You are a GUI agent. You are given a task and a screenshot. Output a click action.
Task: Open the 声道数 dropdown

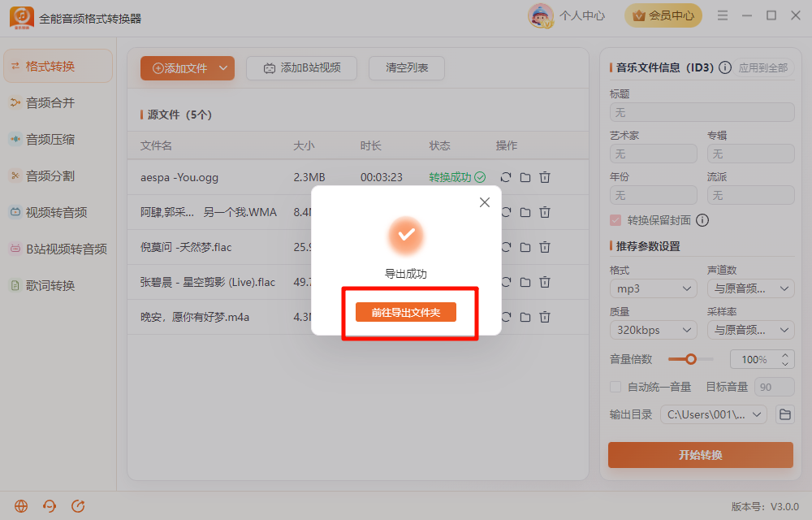coord(751,288)
